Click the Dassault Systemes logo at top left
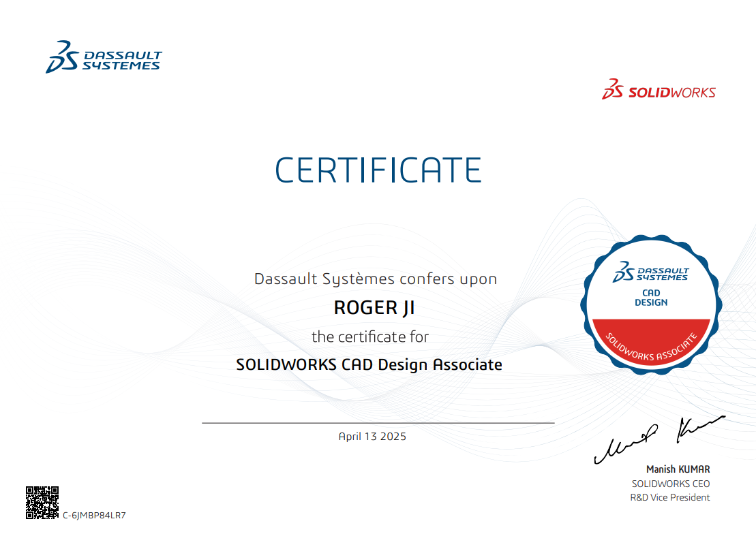Screen dimensions: 756x534 coord(104,57)
